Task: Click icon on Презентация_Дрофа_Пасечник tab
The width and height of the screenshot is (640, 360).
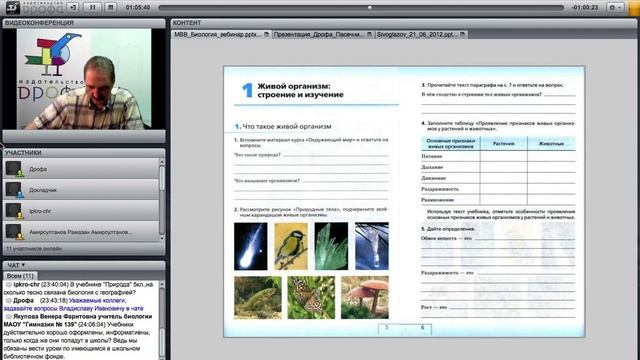Action: pyautogui.click(x=369, y=35)
